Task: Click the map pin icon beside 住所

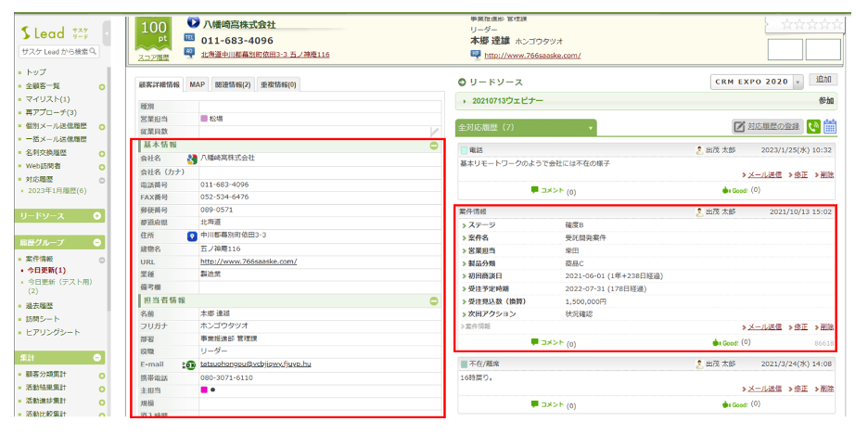Action: pyautogui.click(x=192, y=236)
